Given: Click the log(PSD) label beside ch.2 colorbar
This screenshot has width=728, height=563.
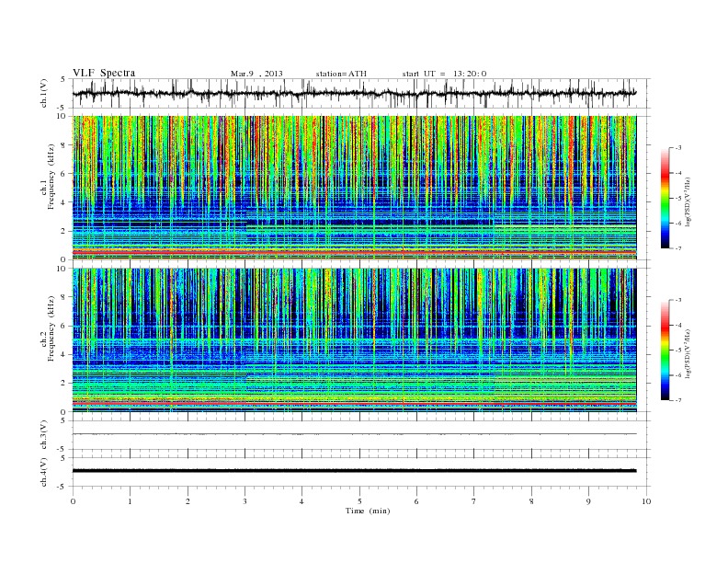Looking at the screenshot, I should tap(688, 353).
